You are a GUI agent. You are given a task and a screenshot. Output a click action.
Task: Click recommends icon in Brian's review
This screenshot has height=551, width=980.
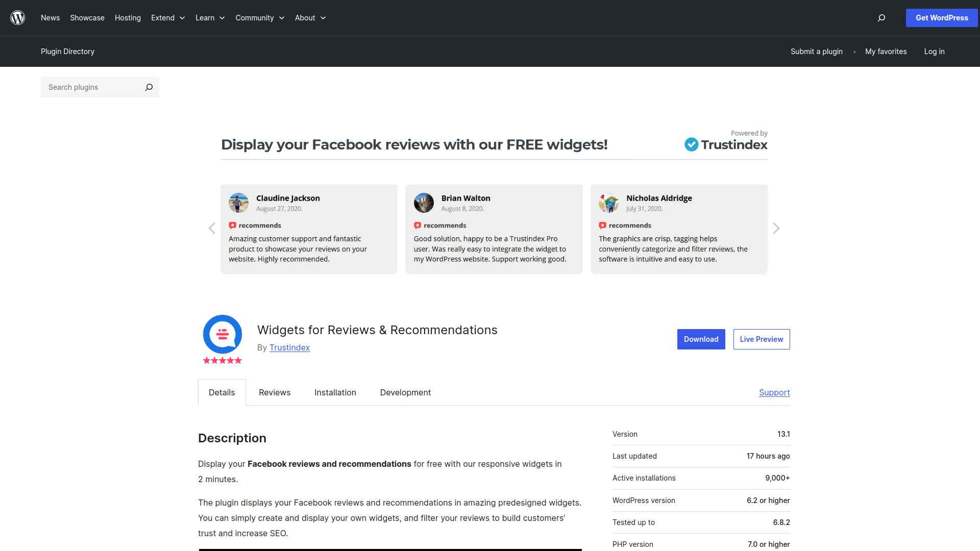pos(418,226)
